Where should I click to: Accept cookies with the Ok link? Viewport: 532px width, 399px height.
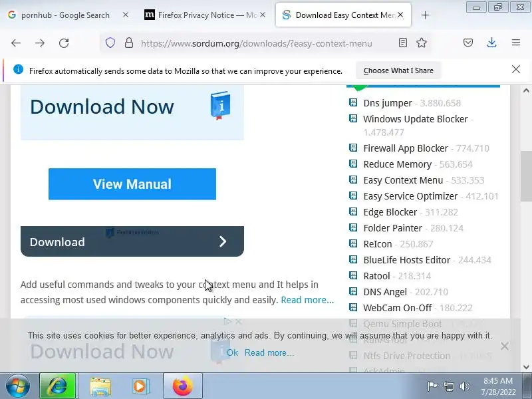point(232,353)
